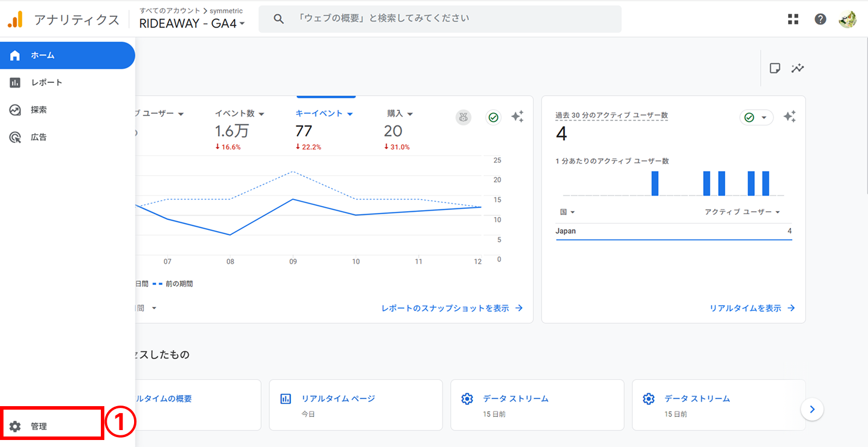Click the 前の期間 legend entry

[173, 284]
